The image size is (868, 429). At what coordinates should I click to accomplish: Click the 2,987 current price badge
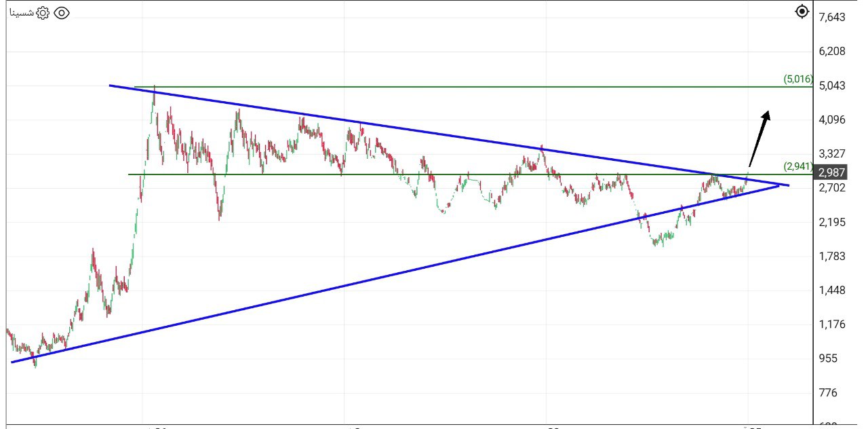(831, 173)
